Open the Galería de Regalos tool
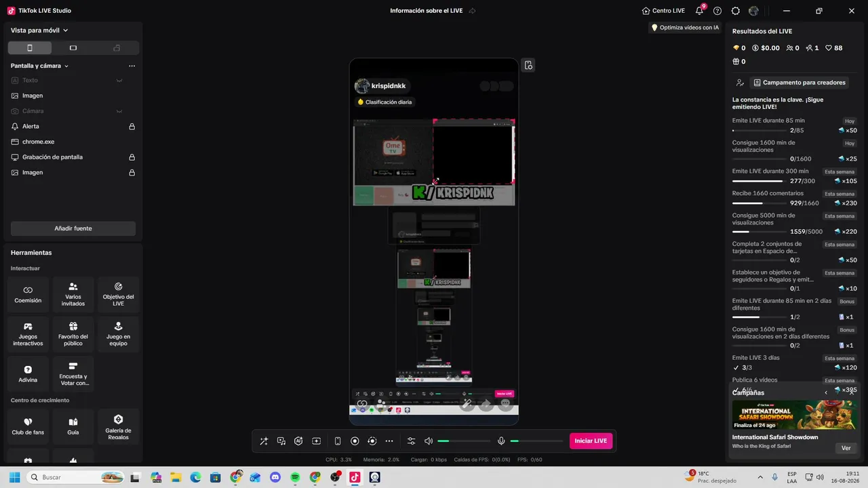This screenshot has height=488, width=868. tap(119, 427)
